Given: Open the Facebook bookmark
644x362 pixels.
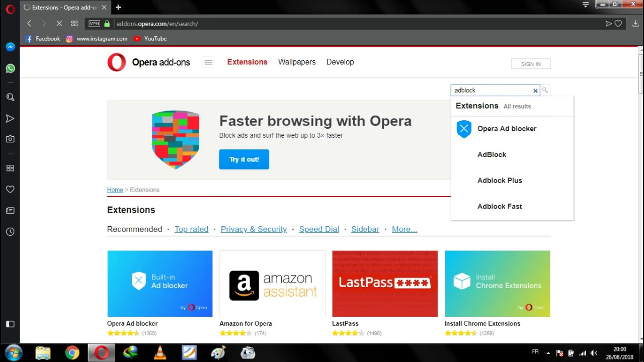Looking at the screenshot, I should click(x=42, y=39).
